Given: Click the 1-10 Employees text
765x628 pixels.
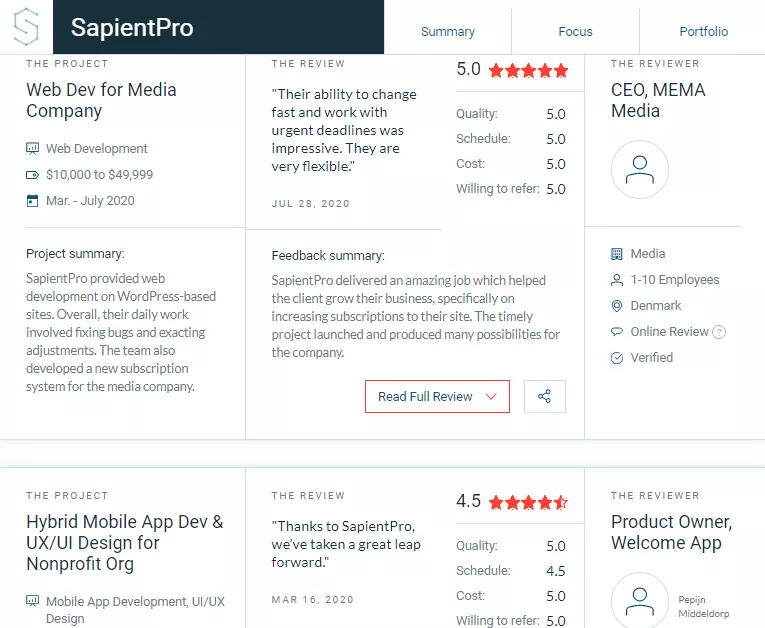Looking at the screenshot, I should [x=675, y=280].
